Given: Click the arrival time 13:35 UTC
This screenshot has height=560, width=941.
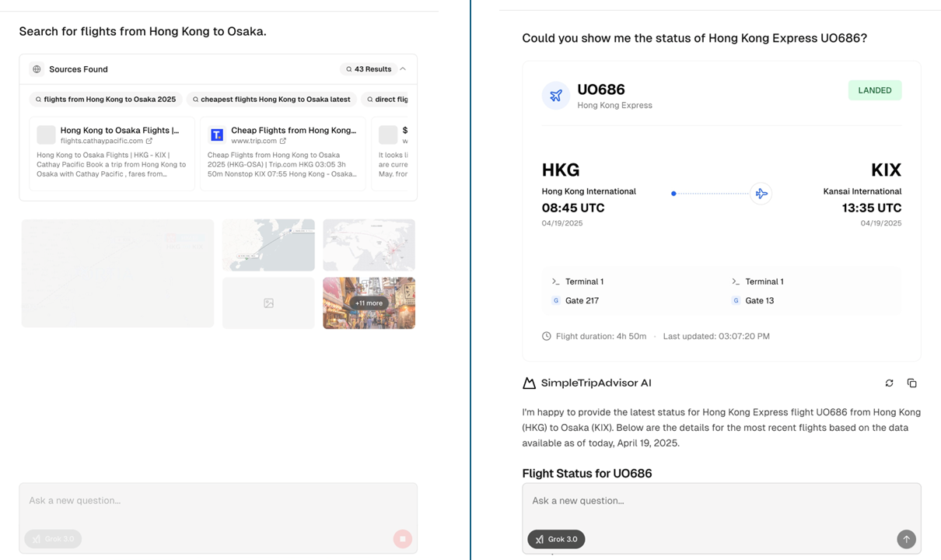Looking at the screenshot, I should pyautogui.click(x=872, y=208).
